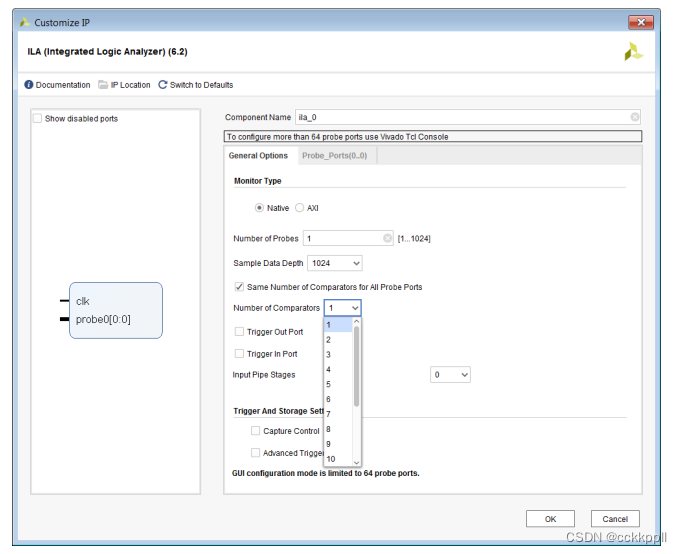Click the probe0[0:0] port label

103,320
